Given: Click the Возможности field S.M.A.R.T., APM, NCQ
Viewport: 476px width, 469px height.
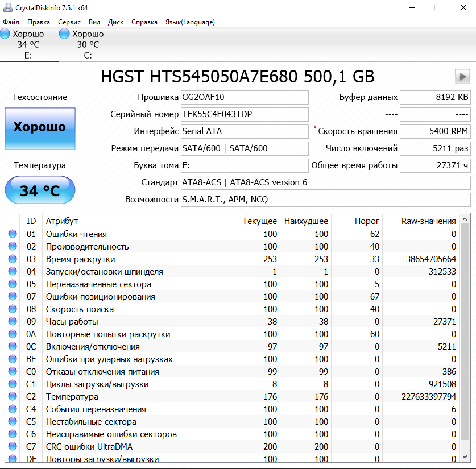Looking at the screenshot, I should tap(326, 200).
